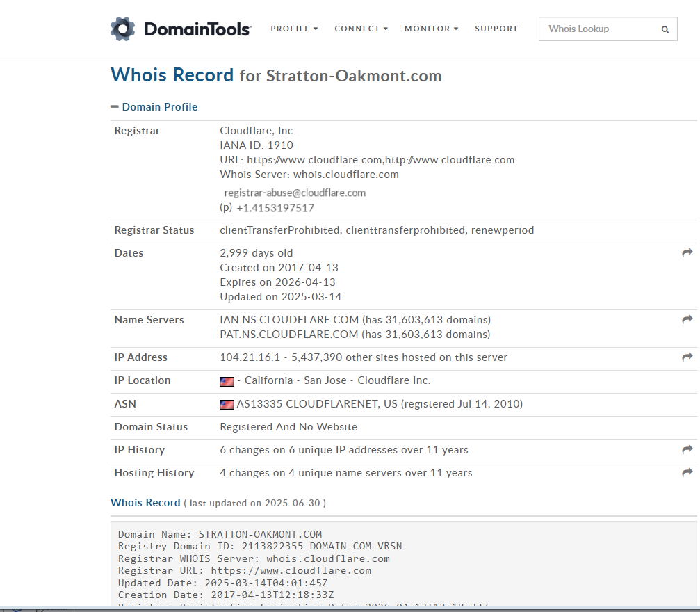
Task: Click Created on 2017-04-13
Action: [279, 268]
